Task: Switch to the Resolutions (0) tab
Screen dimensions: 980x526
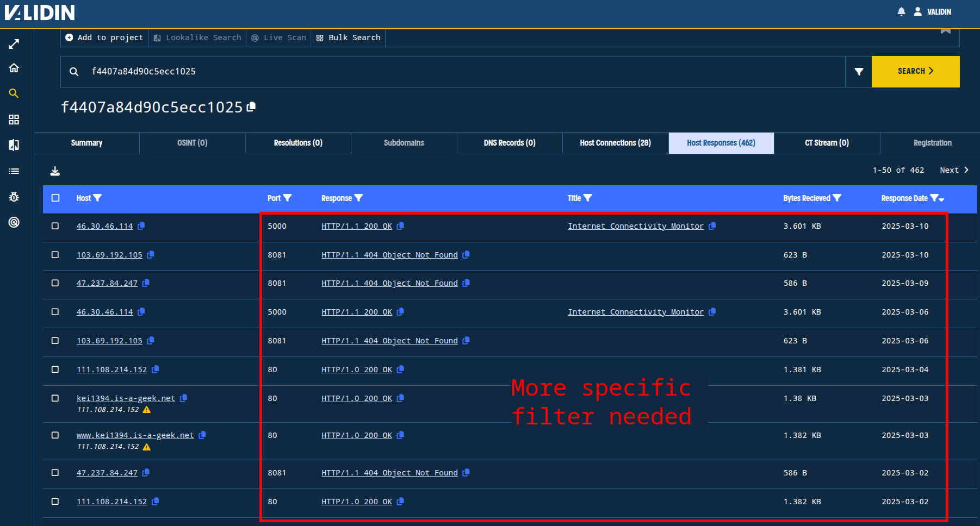Action: coord(298,143)
